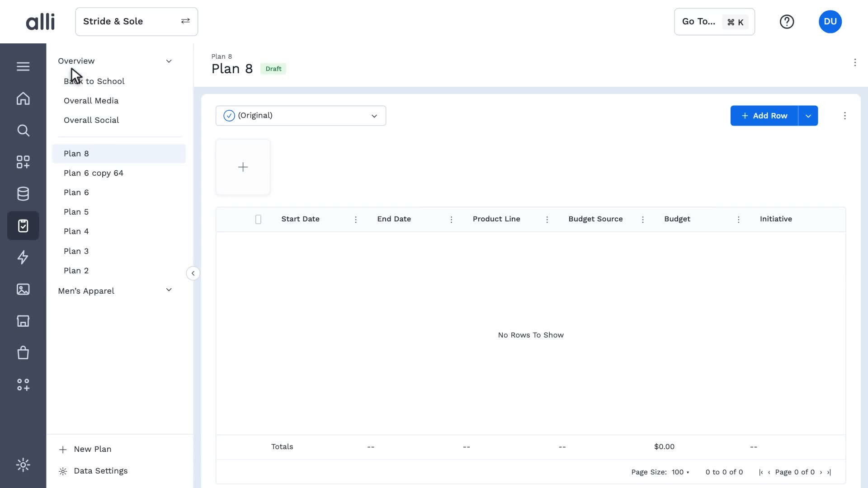Image resolution: width=868 pixels, height=488 pixels.
Task: Open the (Original) version dropdown
Action: click(301, 116)
